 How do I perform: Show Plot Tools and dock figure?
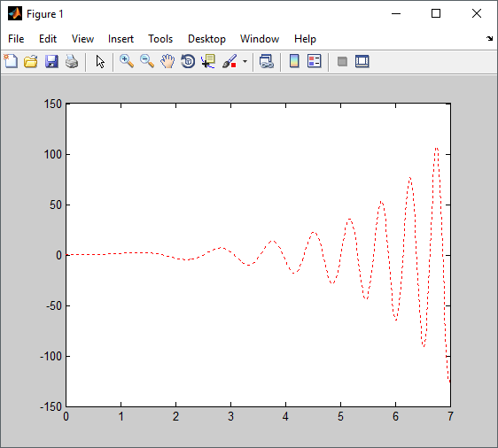pyautogui.click(x=362, y=61)
